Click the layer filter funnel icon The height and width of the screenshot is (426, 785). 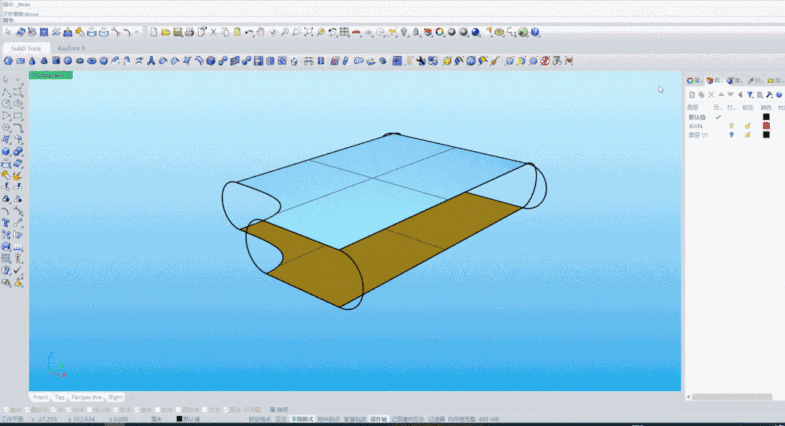click(x=748, y=95)
